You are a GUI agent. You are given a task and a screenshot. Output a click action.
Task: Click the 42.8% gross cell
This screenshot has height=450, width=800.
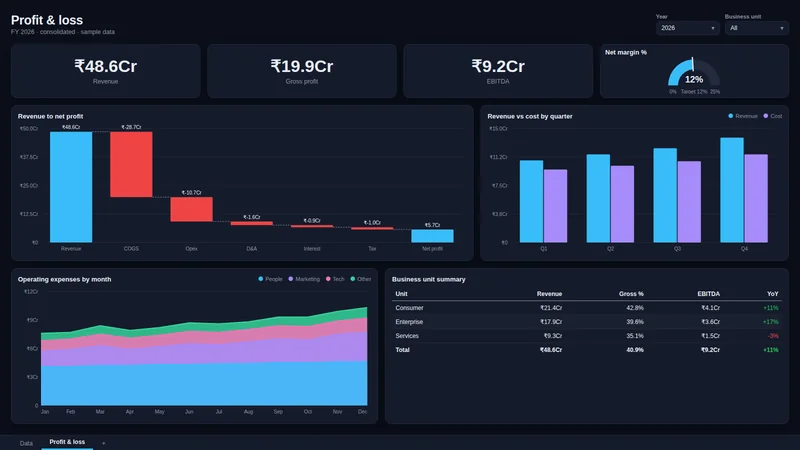[x=635, y=308]
